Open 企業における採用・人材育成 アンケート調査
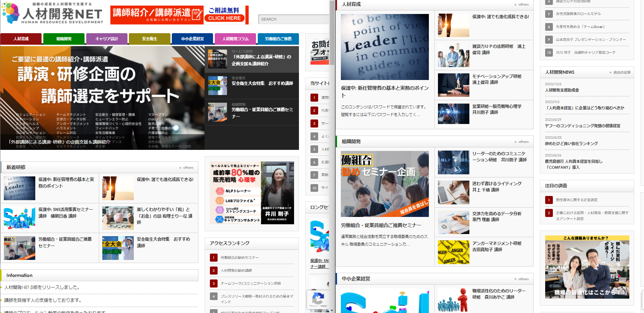 tap(592, 216)
